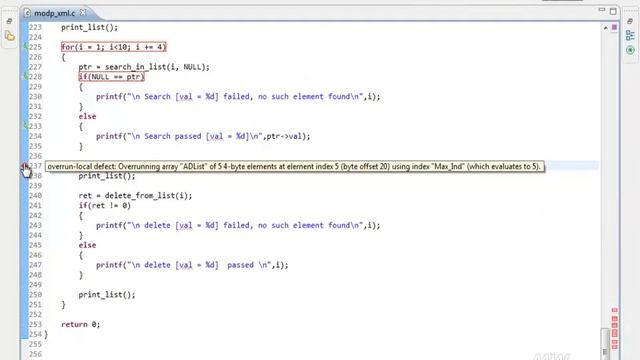This screenshot has height=360, width=640.
Task: Click the vertical scrollbar up arrow
Action: coord(605,28)
